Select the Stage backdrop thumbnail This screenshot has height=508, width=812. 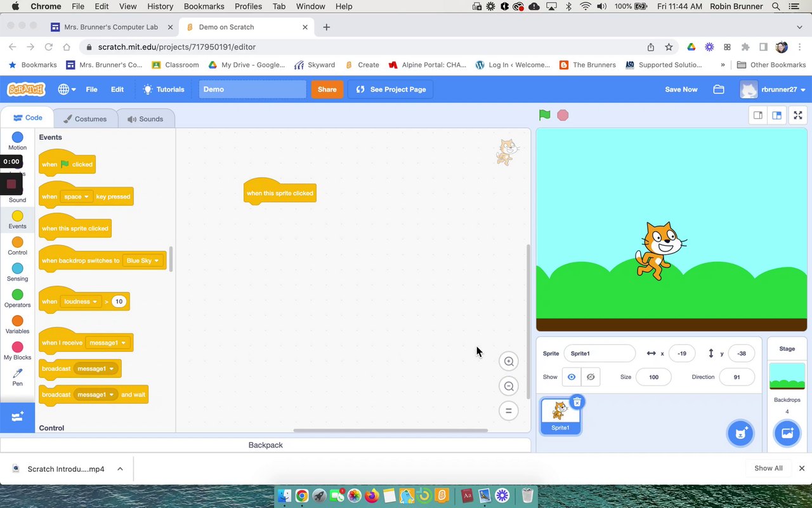point(787,377)
